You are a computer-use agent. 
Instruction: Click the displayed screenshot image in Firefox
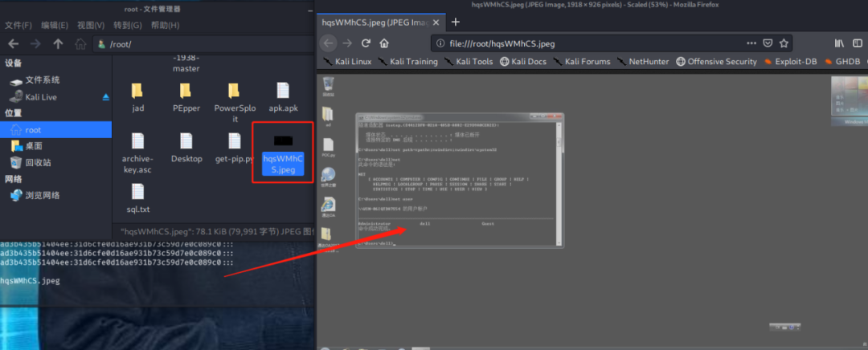(x=592, y=210)
